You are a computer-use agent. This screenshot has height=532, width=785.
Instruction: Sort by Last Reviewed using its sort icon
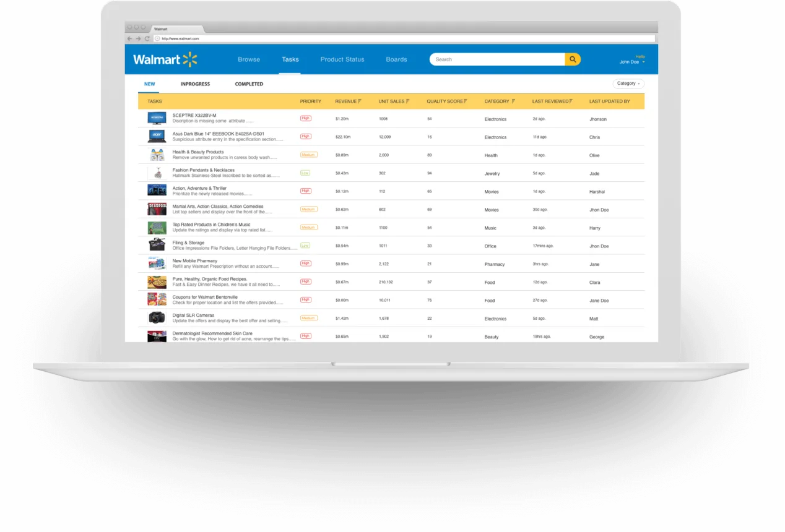(571, 101)
